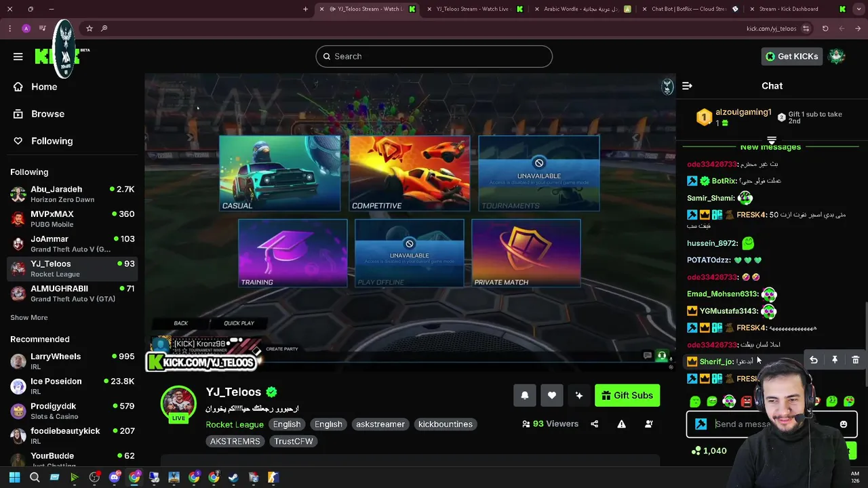Click YGMustafa3143 username in chat
This screenshot has width=868, height=488.
click(729, 311)
